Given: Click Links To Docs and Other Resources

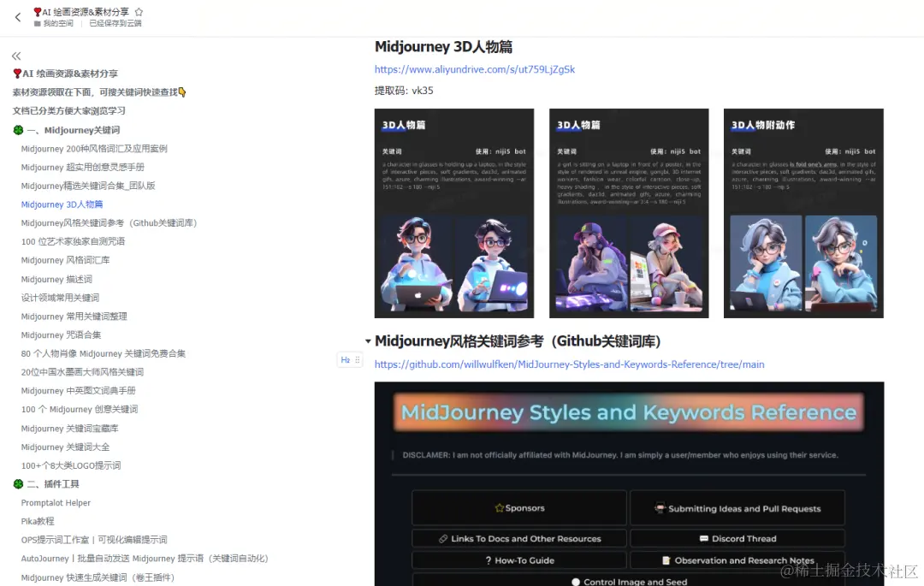Looking at the screenshot, I should coord(519,538).
